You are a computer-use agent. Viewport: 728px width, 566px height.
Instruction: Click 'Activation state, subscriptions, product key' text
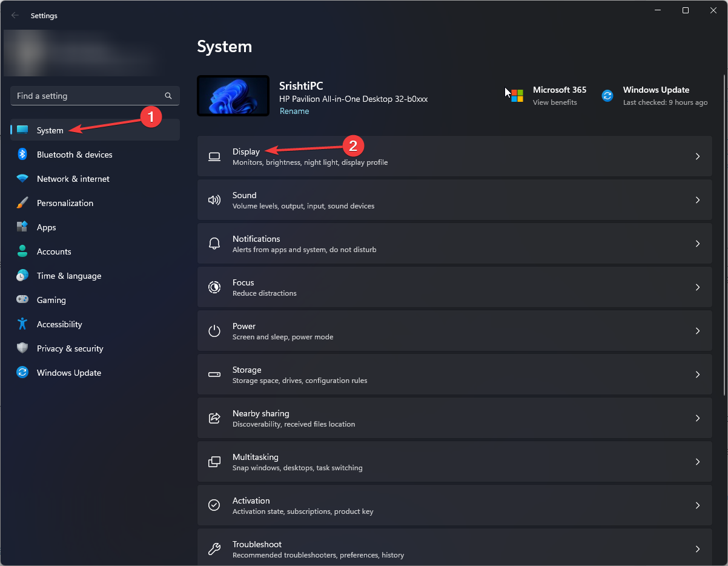(x=303, y=511)
